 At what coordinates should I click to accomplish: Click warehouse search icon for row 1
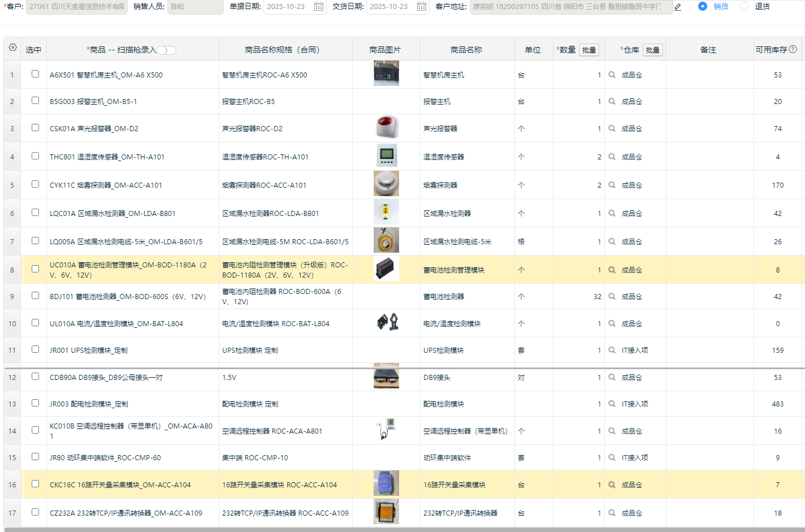point(612,75)
